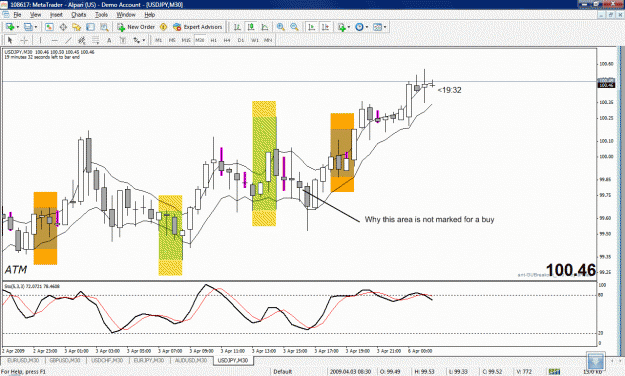This screenshot has height=376, width=625.
Task: Switch to MN timeframe
Action: click(268, 40)
